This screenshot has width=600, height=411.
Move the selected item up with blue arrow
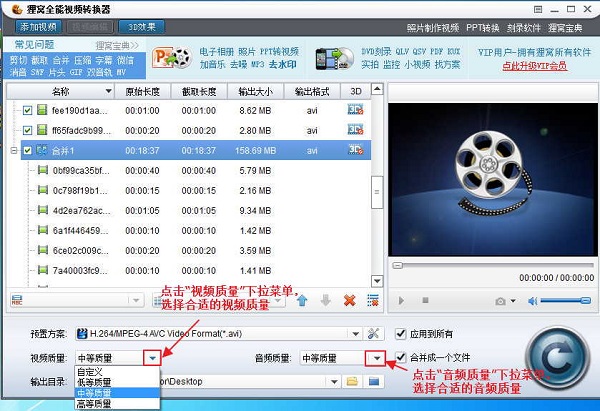click(302, 300)
